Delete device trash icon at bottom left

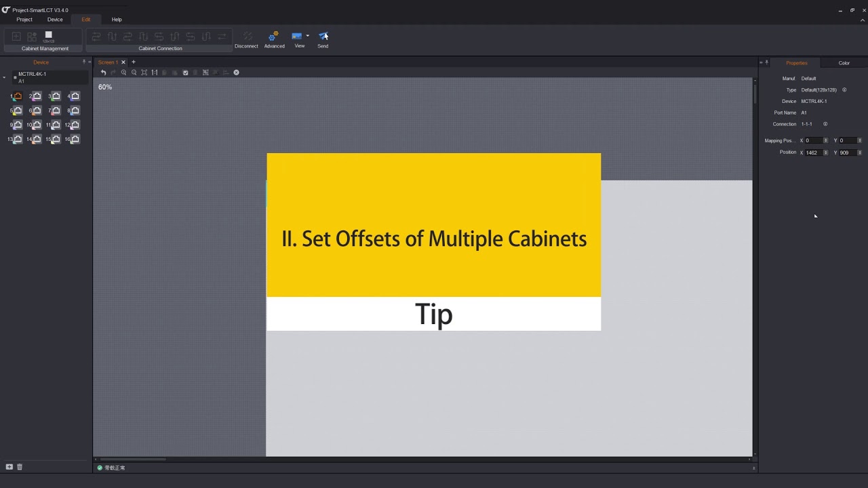(20, 467)
